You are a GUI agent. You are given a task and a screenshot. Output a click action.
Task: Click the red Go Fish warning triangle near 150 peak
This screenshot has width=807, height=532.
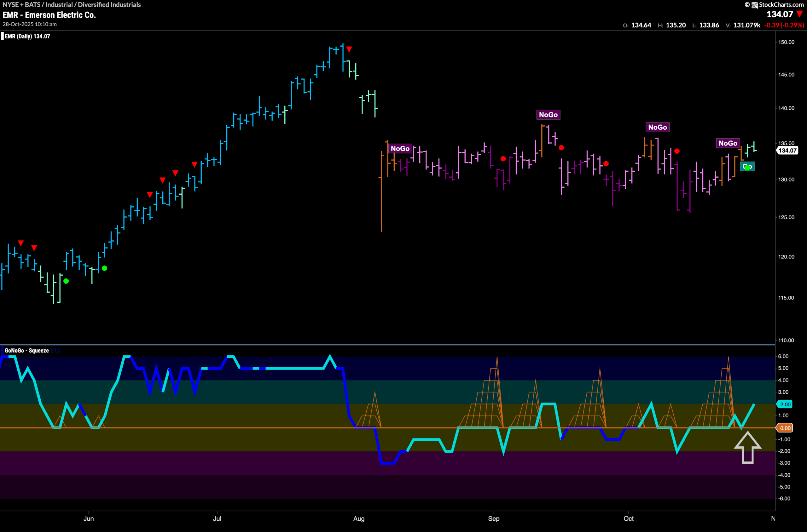click(349, 49)
